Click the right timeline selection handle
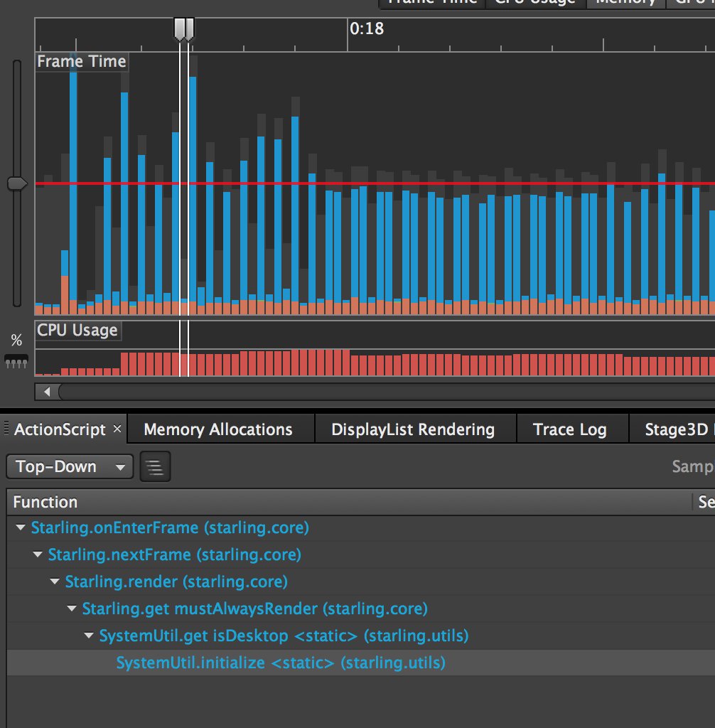715x728 pixels. pos(190,28)
